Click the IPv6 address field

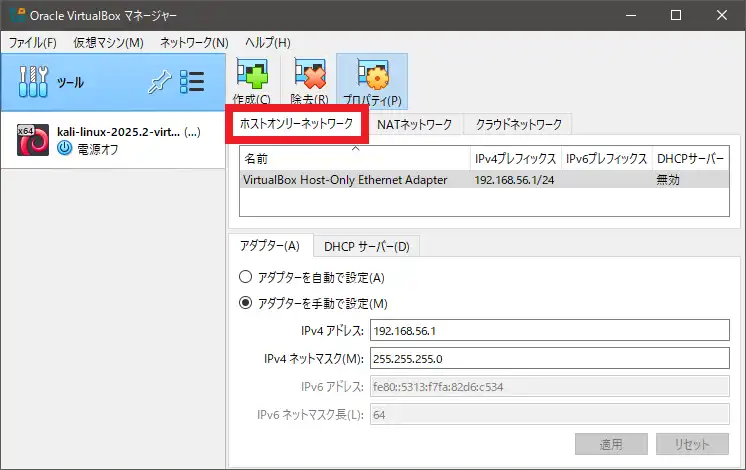[550, 386]
